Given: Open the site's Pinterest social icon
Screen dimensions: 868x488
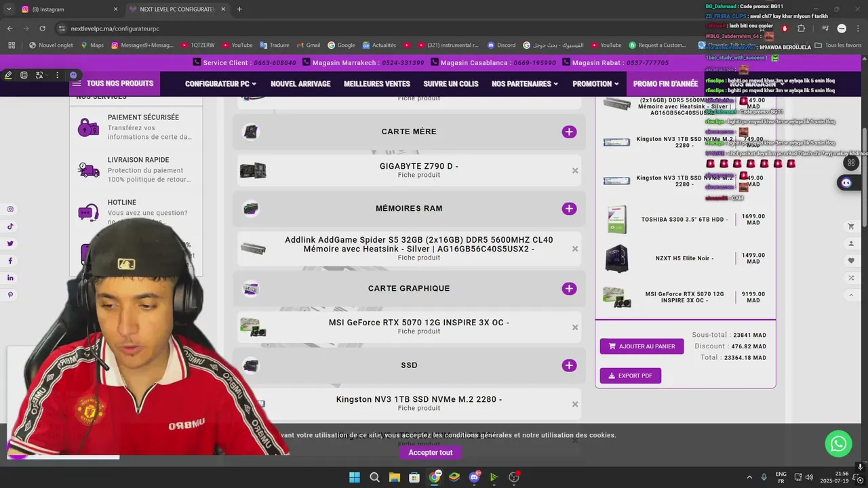Looking at the screenshot, I should [x=10, y=295].
